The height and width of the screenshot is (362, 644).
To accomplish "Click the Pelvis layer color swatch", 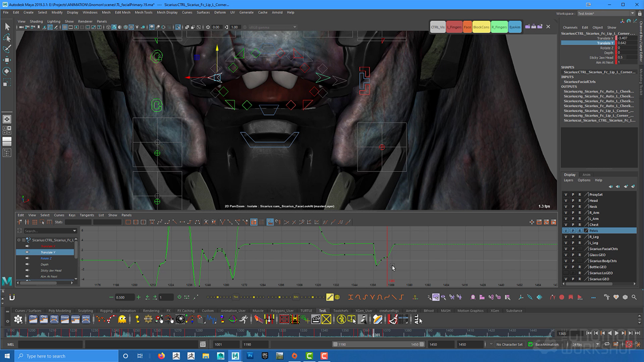I will tap(586, 231).
